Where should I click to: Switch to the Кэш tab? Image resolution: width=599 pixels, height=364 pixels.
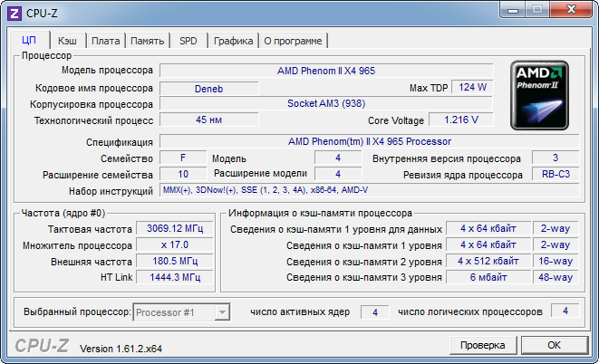tap(67, 41)
